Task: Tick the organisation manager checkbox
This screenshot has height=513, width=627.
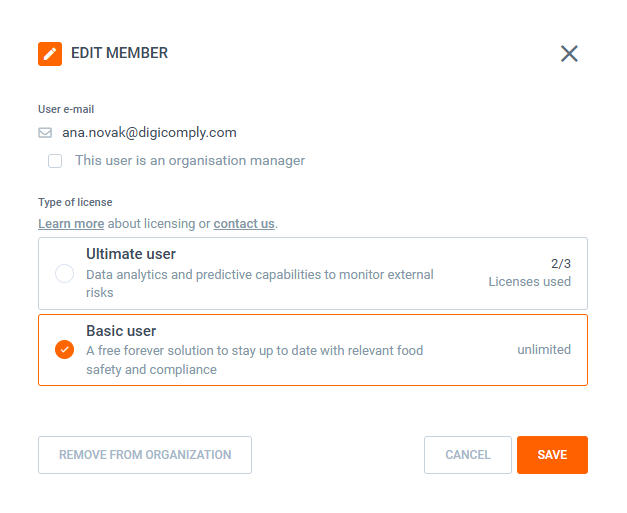Action: click(55, 161)
